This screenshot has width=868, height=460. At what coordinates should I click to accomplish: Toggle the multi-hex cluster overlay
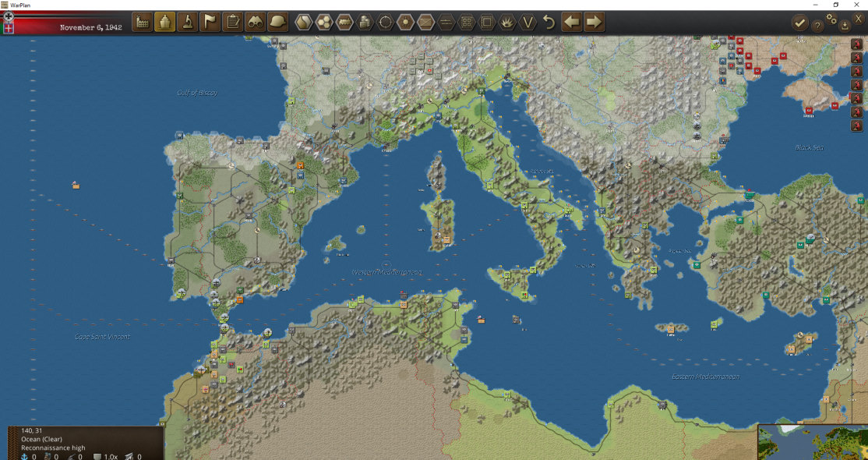[324, 23]
